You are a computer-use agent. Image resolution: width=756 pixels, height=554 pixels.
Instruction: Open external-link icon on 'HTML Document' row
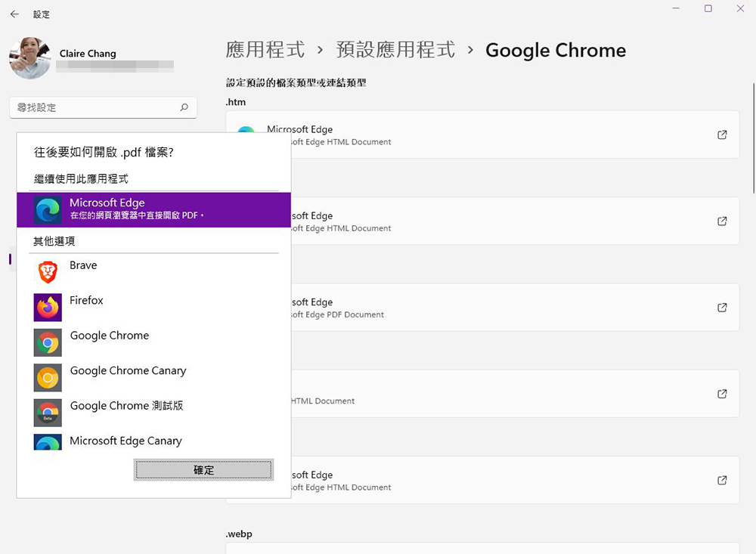click(722, 394)
